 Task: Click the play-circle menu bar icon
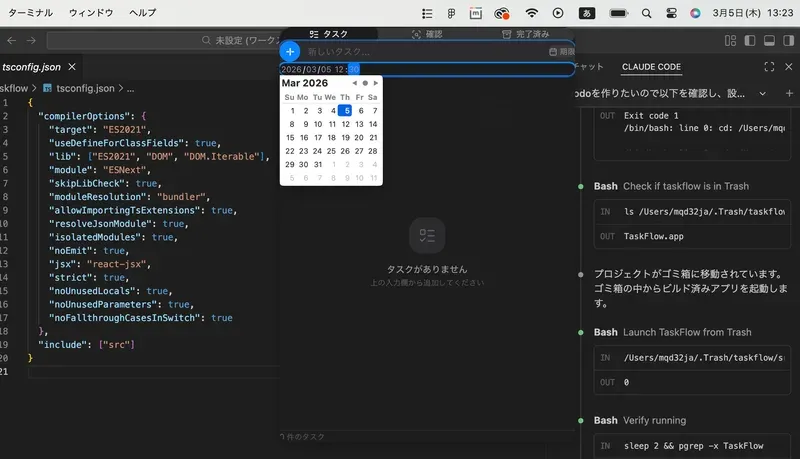click(x=558, y=13)
